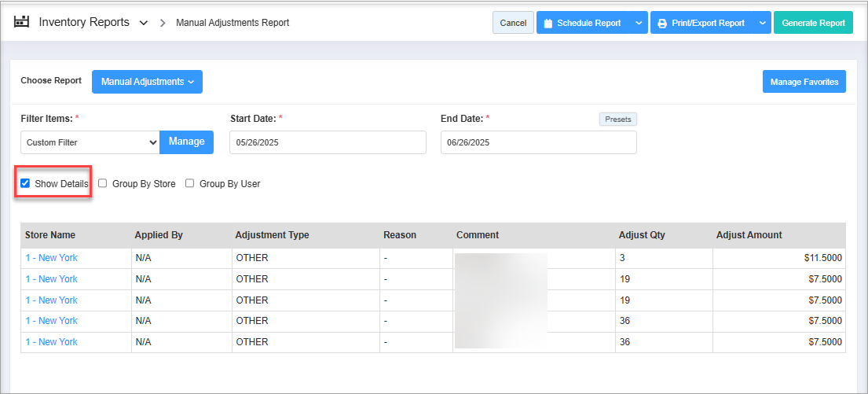868x394 pixels.
Task: Open the Schedule Report dropdown arrow
Action: point(639,24)
